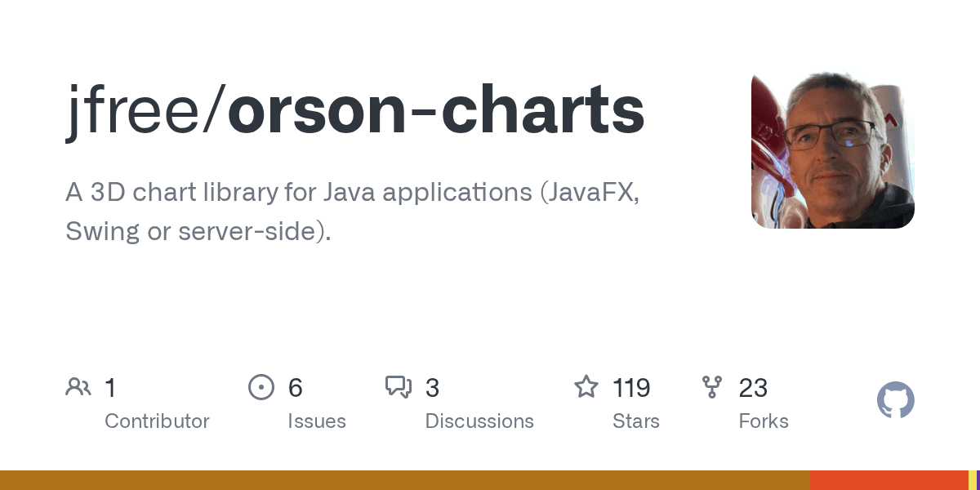Click the Forks branch icon

[712, 387]
